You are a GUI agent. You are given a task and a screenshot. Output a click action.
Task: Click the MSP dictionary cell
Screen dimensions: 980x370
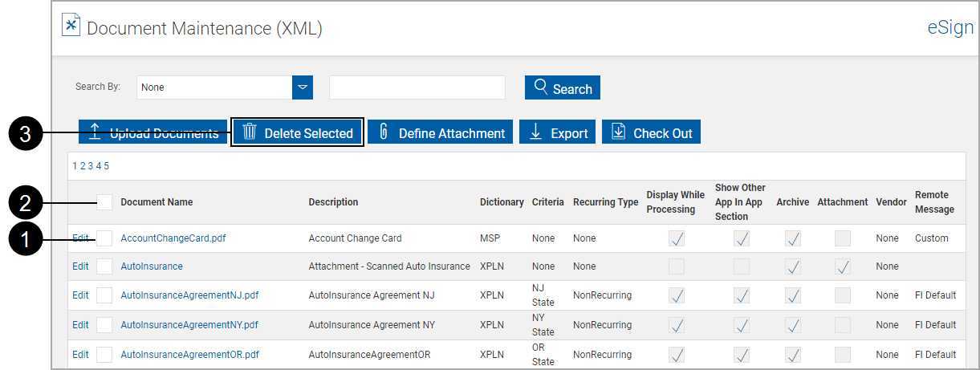coord(490,238)
